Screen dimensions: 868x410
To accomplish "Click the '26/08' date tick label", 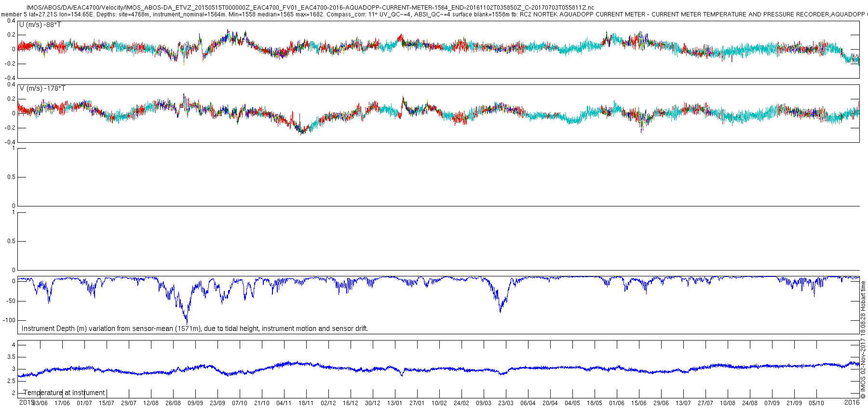I will pyautogui.click(x=173, y=403).
